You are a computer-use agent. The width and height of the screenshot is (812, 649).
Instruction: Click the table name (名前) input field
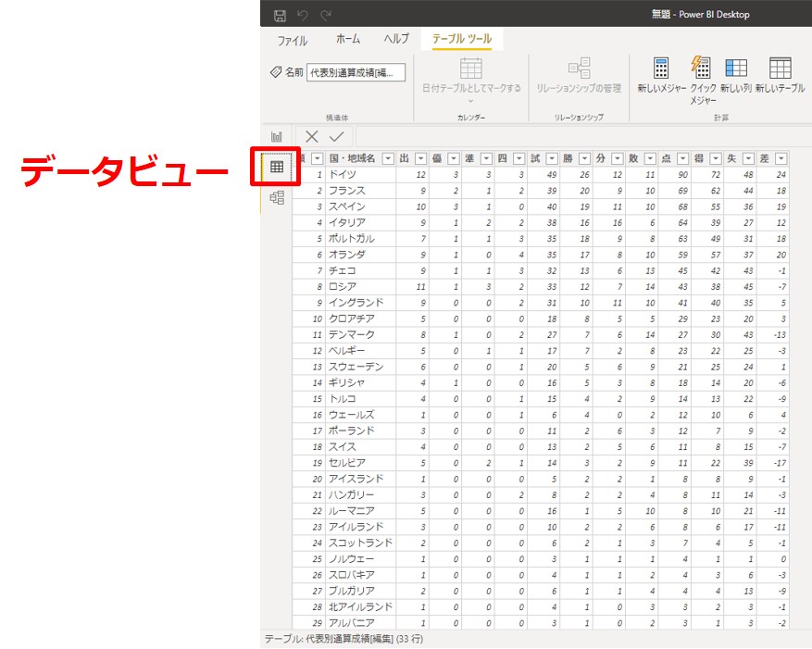pos(356,72)
